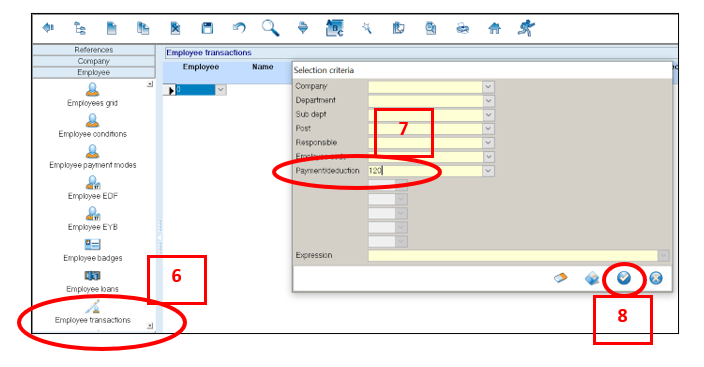Open Employees grid in the sidebar
Image resolution: width=704 pixels, height=367 pixels.
point(92,96)
